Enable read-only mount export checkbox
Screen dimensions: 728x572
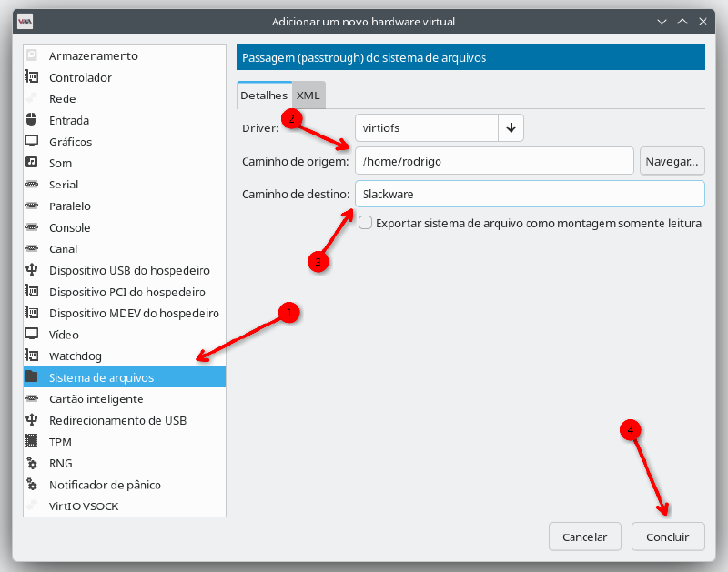point(365,222)
